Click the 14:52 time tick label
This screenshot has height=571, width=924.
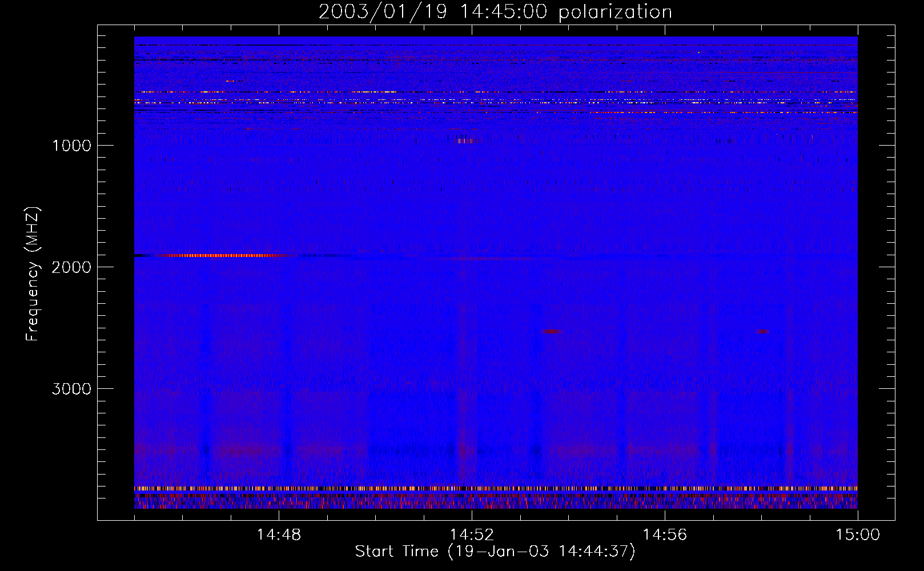click(472, 535)
